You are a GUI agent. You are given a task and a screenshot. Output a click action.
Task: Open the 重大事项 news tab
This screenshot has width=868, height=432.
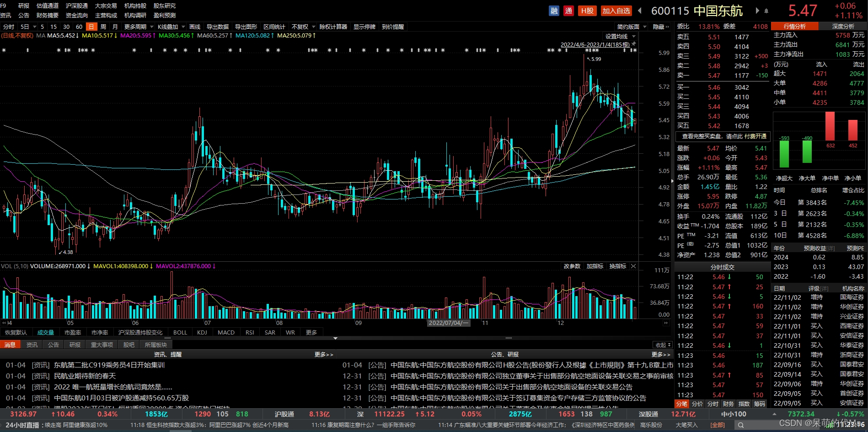102,345
